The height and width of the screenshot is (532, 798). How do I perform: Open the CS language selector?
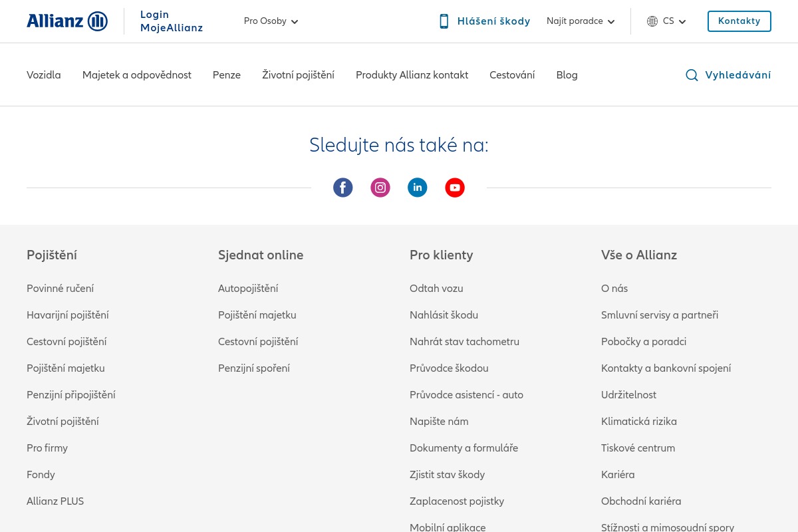click(674, 21)
